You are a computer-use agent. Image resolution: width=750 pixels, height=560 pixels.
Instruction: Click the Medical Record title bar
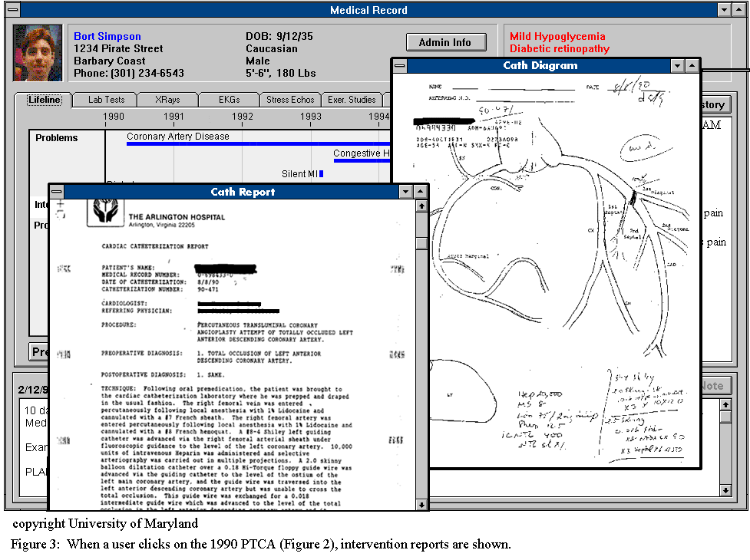[368, 10]
